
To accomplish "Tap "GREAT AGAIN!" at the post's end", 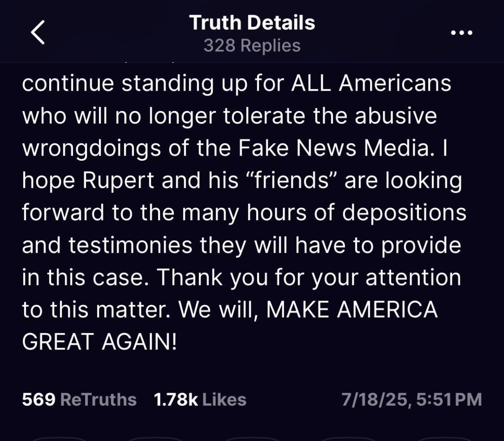I will click(x=99, y=342).
